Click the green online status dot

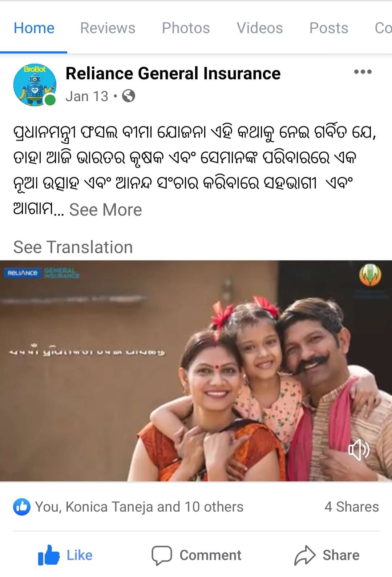pyautogui.click(x=50, y=100)
